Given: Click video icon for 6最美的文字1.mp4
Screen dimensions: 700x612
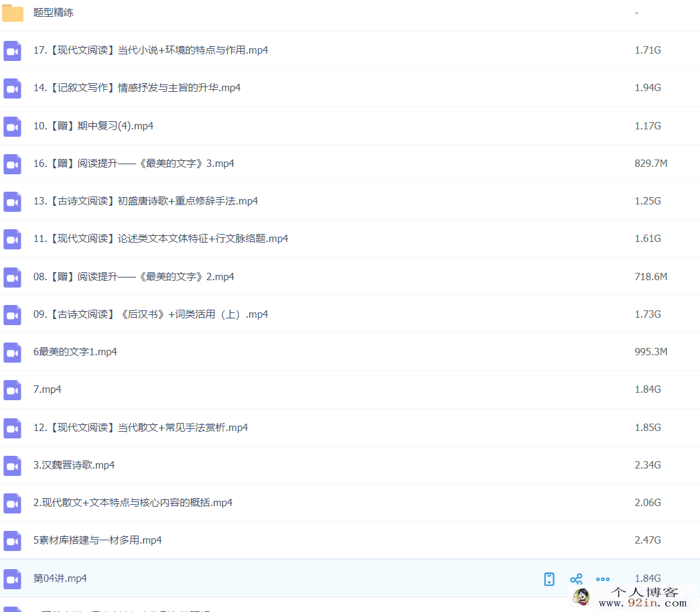Looking at the screenshot, I should tap(13, 352).
